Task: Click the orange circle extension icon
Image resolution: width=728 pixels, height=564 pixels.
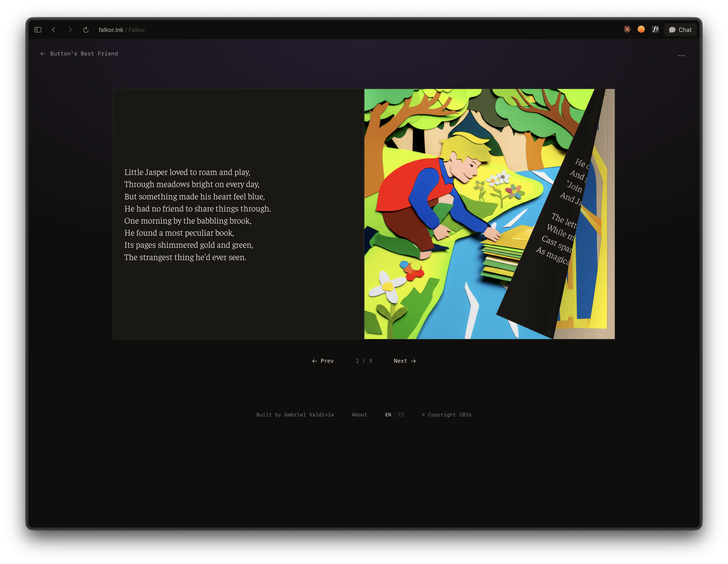Action: 641,29
